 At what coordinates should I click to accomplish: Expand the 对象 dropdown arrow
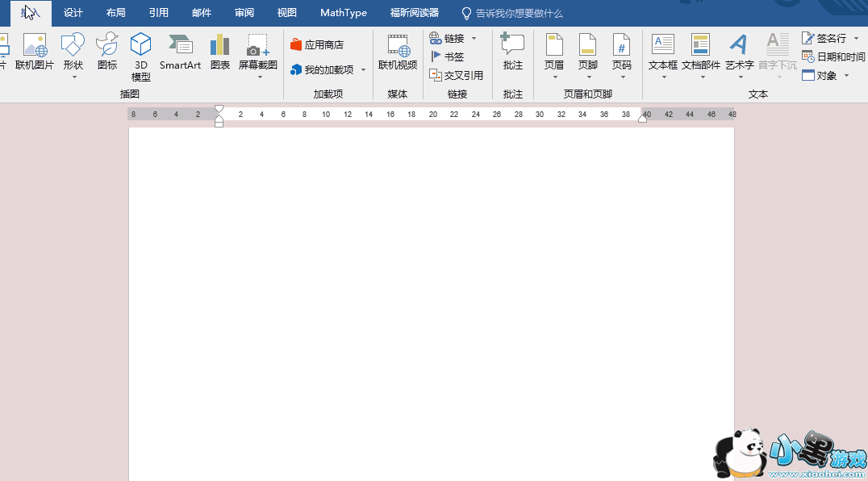[846, 75]
